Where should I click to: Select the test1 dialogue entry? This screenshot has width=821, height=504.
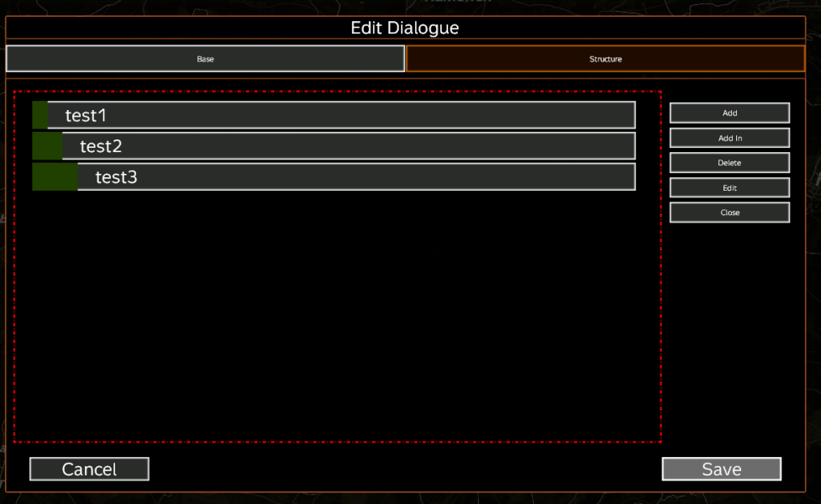(340, 115)
